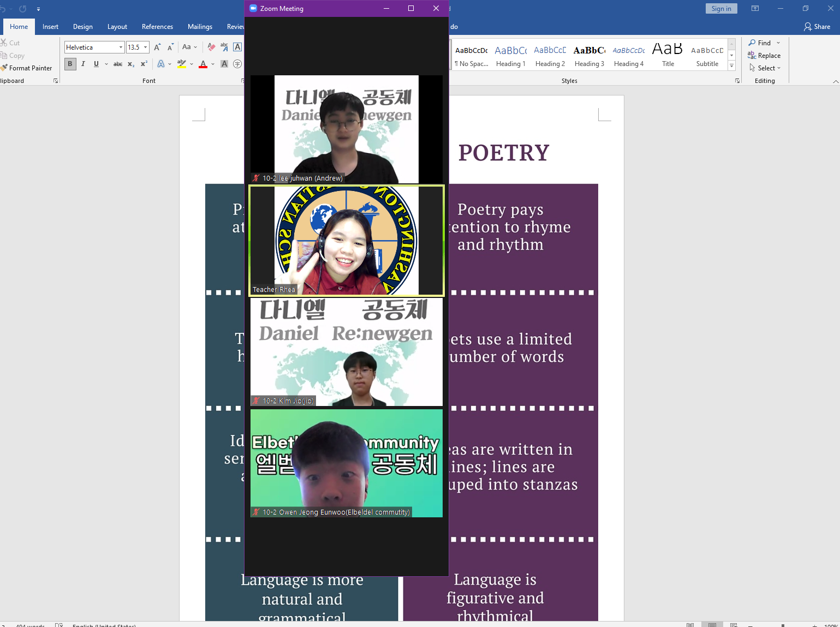
Task: Collapse the ribbon with the chevron
Action: click(x=836, y=81)
